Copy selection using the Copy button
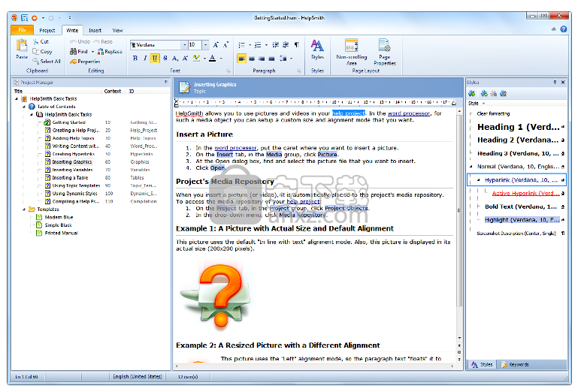 (x=42, y=52)
